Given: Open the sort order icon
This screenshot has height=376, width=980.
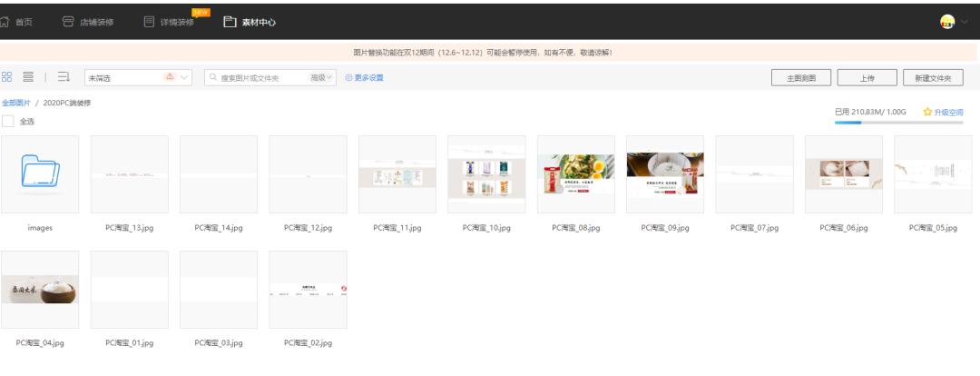Looking at the screenshot, I should pos(64,77).
